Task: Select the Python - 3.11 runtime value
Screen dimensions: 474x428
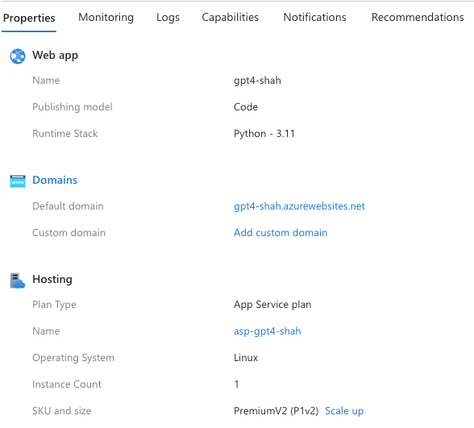Action: click(x=264, y=134)
